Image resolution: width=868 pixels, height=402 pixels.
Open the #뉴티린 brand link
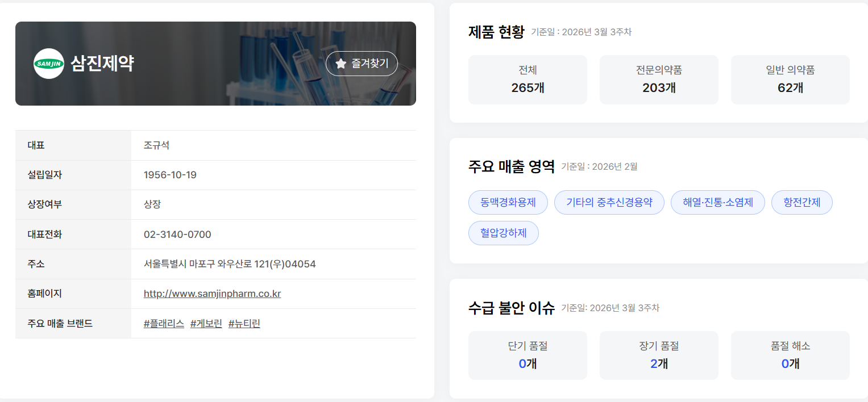coord(244,324)
